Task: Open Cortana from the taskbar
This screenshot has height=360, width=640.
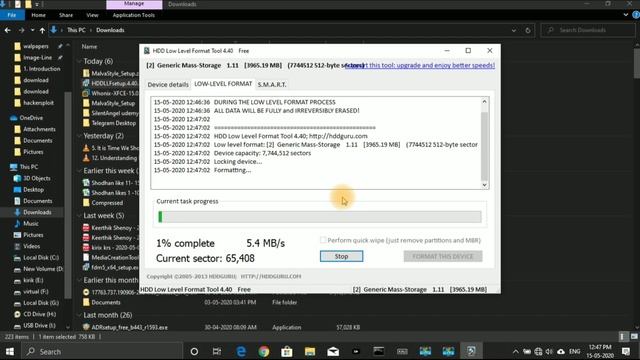Action: click(194, 351)
